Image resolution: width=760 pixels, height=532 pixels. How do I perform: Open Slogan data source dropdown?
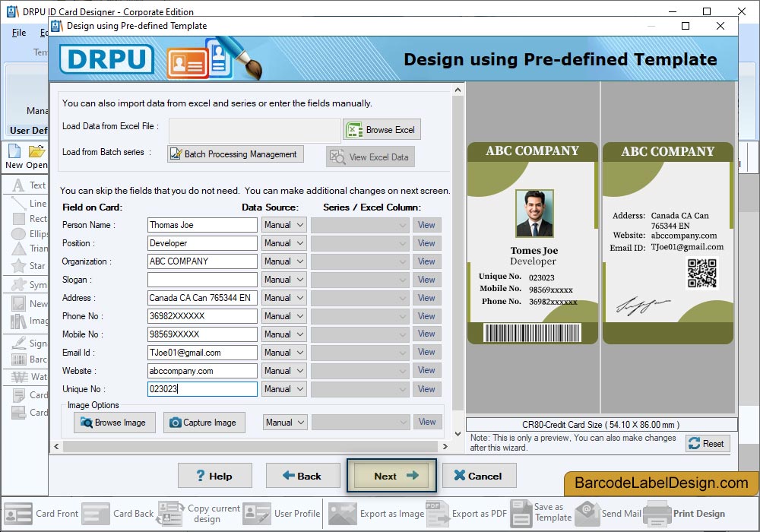(x=284, y=280)
